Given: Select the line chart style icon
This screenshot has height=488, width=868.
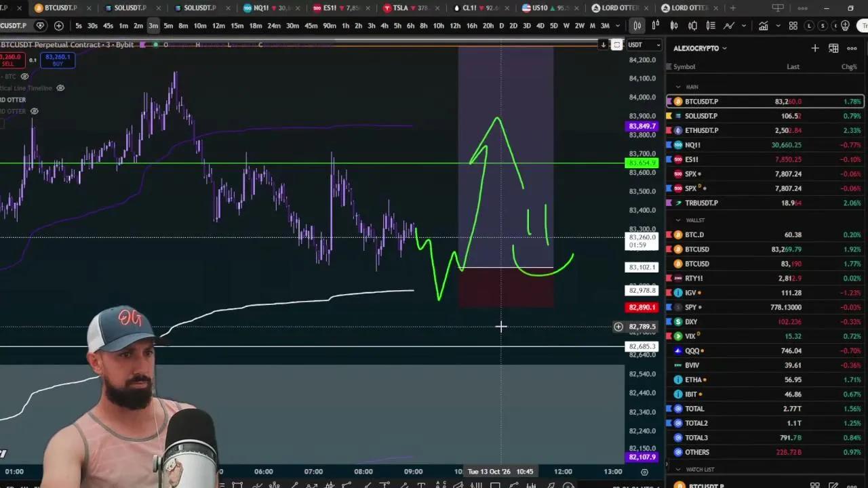Looking at the screenshot, I should (x=729, y=26).
